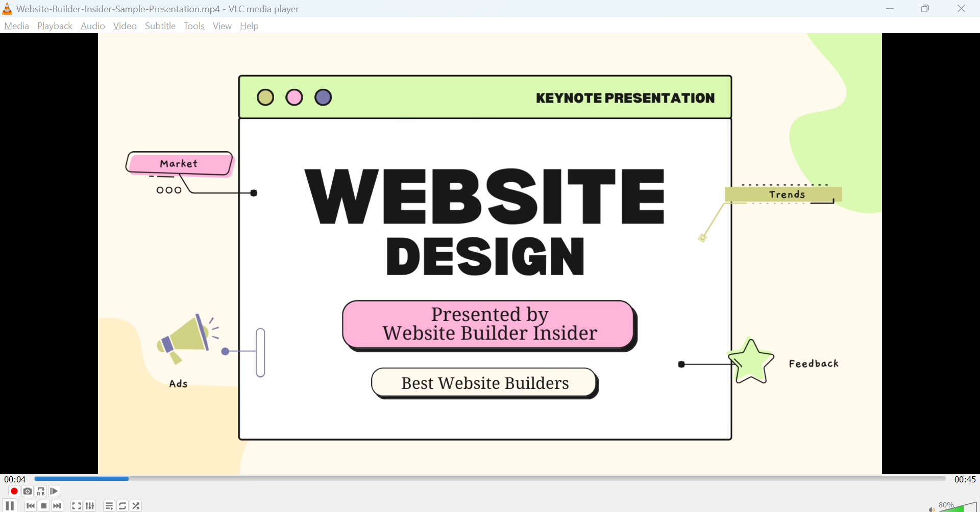Click the total time 00:45
Screen dimensions: 980x512
pos(965,479)
